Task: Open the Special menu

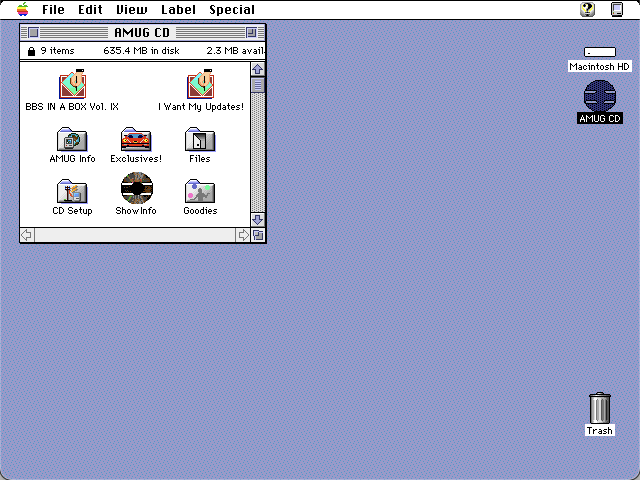Action: coord(232,9)
